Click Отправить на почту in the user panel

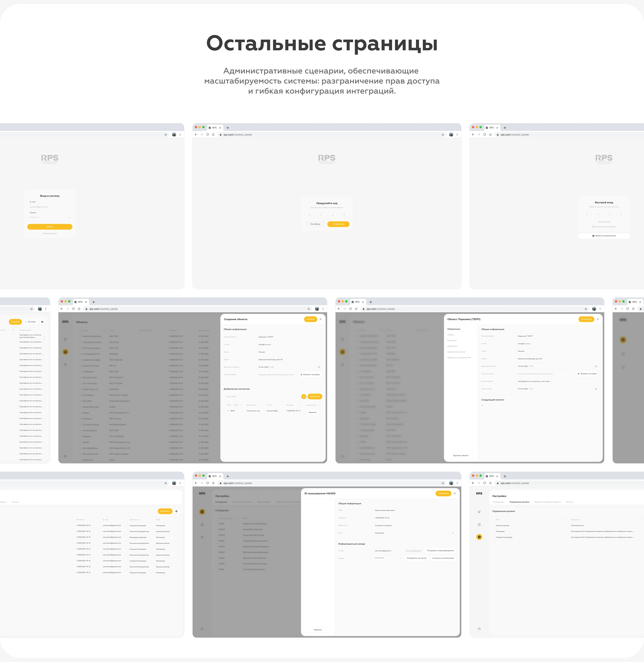pyautogui.click(x=416, y=558)
